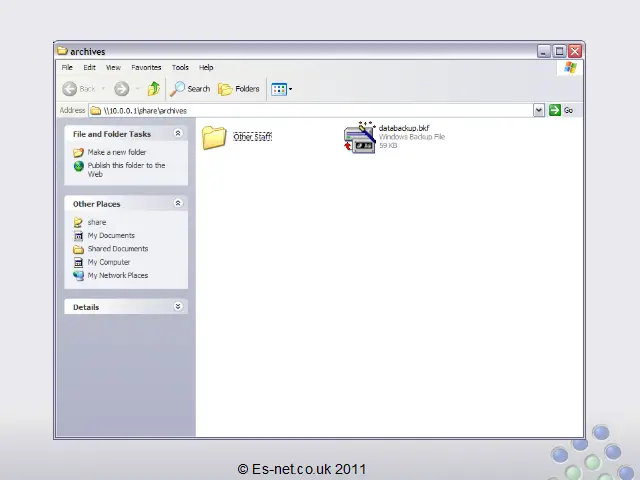Click the Back navigation arrow icon
Image resolution: width=640 pixels, height=480 pixels.
pos(71,89)
